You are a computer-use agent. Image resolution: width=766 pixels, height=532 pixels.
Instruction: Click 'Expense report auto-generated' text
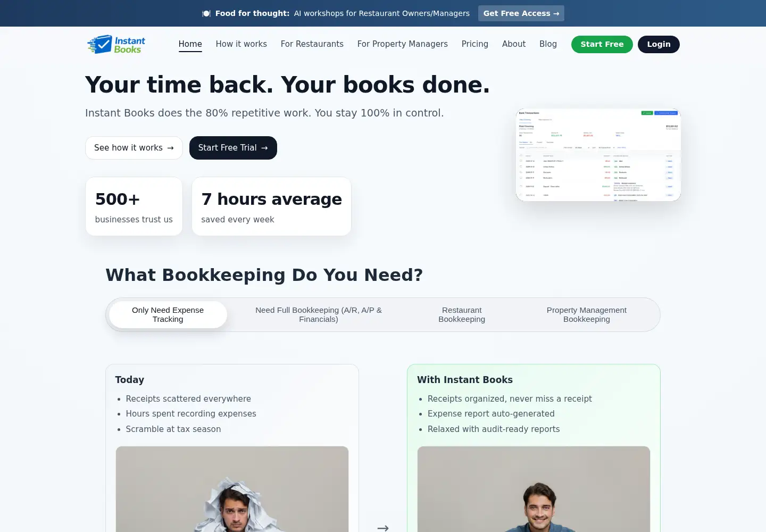[x=491, y=413]
